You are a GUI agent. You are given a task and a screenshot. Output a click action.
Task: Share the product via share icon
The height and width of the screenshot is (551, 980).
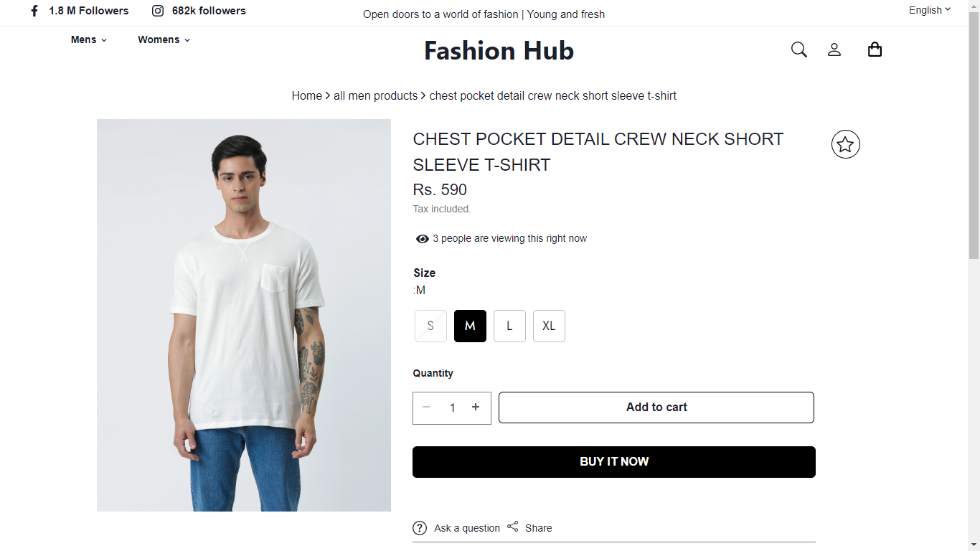pyautogui.click(x=512, y=526)
